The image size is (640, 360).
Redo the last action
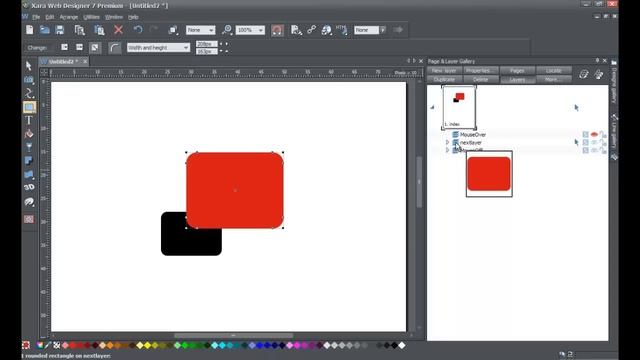154,30
